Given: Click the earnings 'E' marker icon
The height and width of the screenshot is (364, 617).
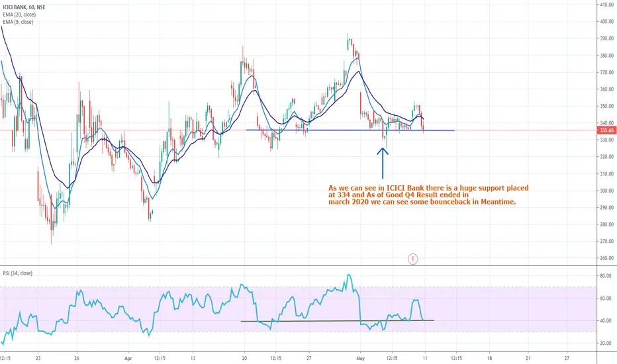Looking at the screenshot, I should click(x=412, y=259).
